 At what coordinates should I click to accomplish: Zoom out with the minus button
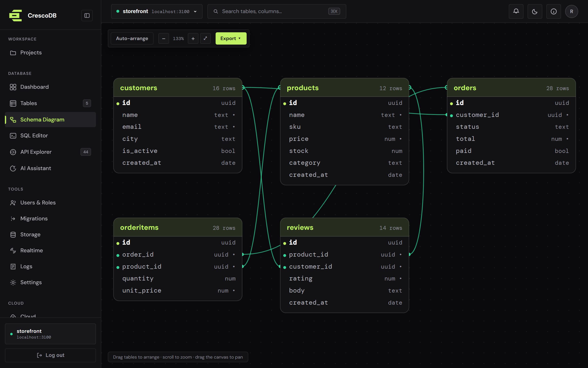click(164, 38)
